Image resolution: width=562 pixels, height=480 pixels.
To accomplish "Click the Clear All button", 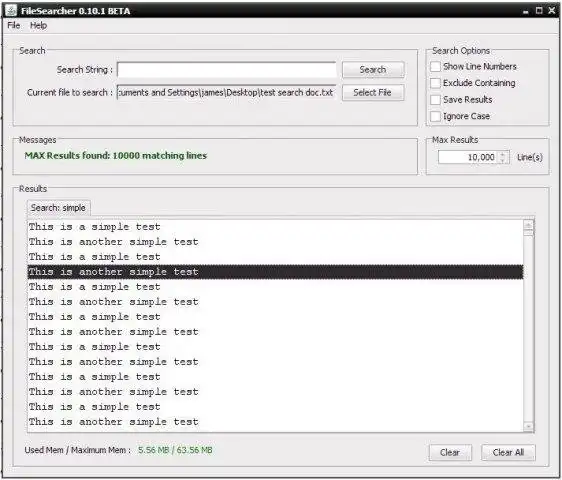I will (508, 452).
